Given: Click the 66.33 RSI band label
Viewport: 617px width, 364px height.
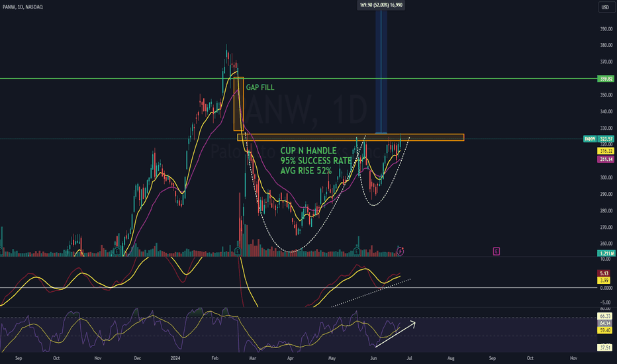Looking at the screenshot, I should [x=605, y=316].
